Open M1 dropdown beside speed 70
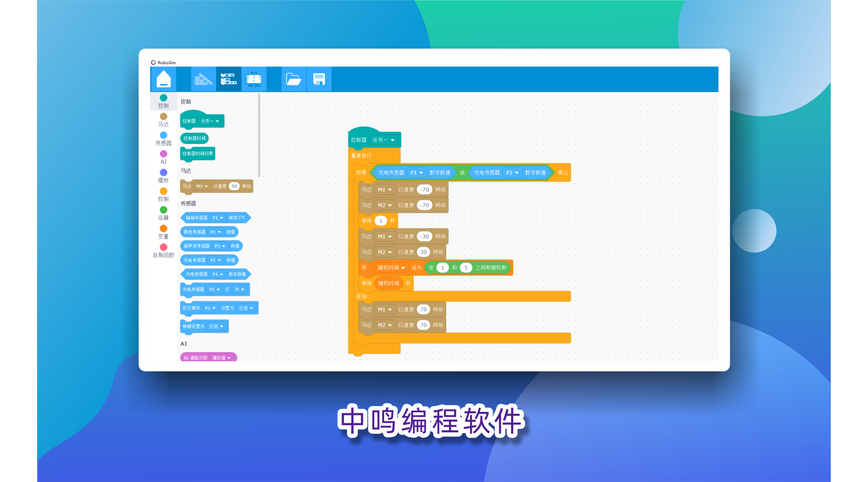The image size is (868, 482). [x=385, y=310]
